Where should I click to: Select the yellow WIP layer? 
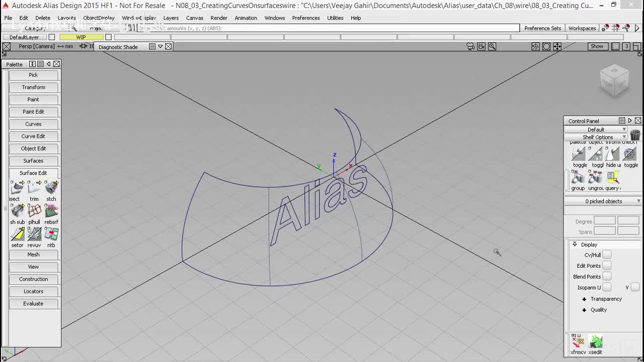tap(81, 37)
